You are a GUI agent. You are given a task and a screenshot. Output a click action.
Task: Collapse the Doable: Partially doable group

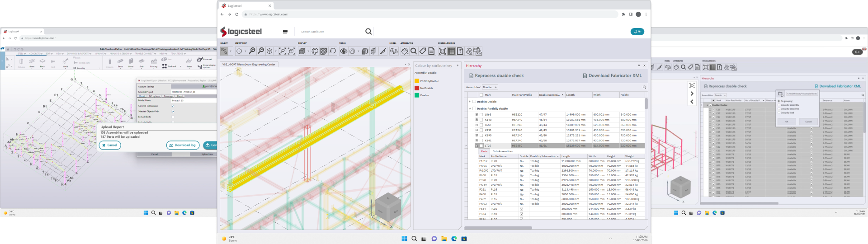470,109
